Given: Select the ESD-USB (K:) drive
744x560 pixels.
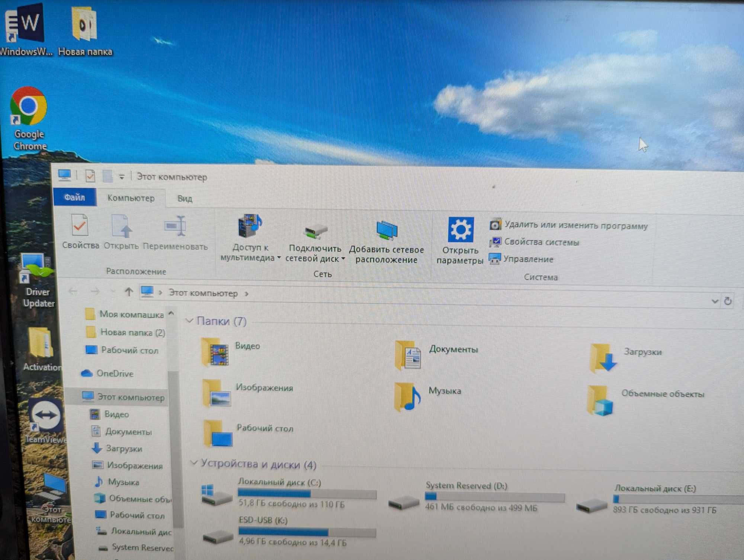Looking at the screenshot, I should click(289, 531).
